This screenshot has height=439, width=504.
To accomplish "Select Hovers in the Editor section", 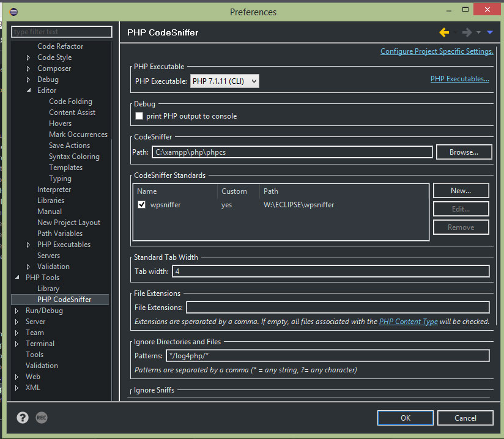I will point(60,124).
